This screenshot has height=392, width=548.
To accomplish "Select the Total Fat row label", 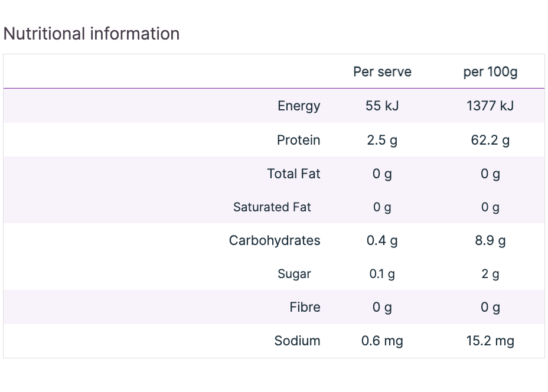I will tap(293, 174).
